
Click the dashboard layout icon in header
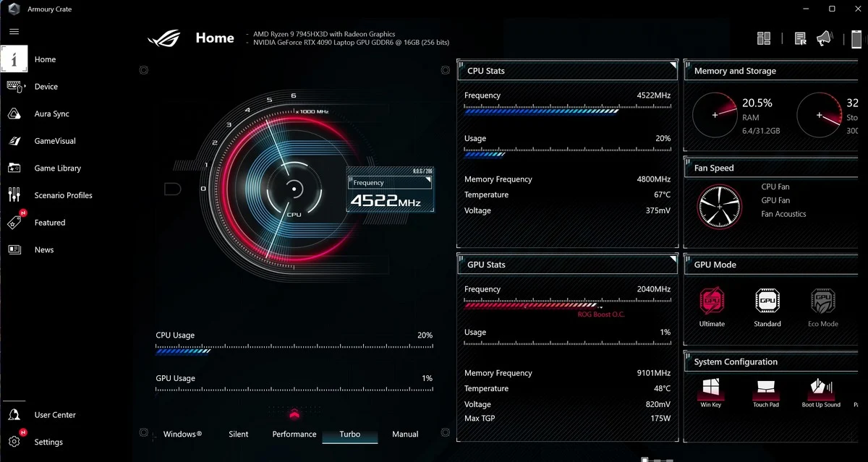764,38
